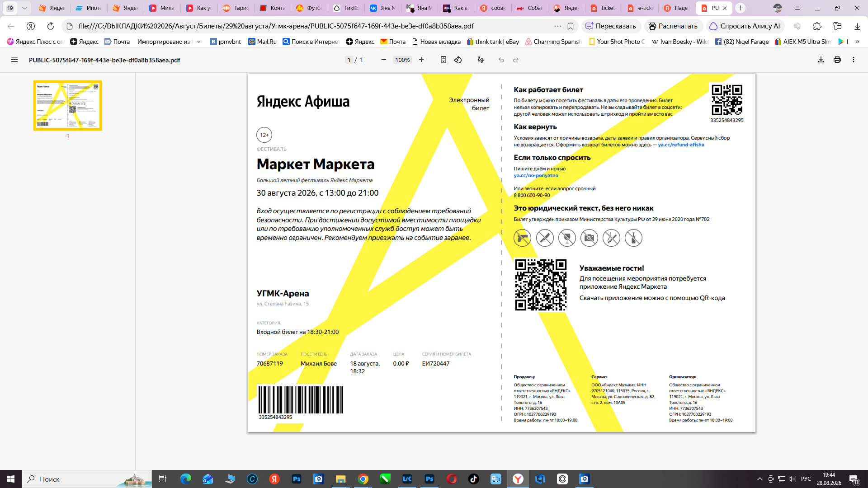Open the Ivan Boesky - Wiki bookmark
The height and width of the screenshot is (488, 868).
tap(680, 42)
